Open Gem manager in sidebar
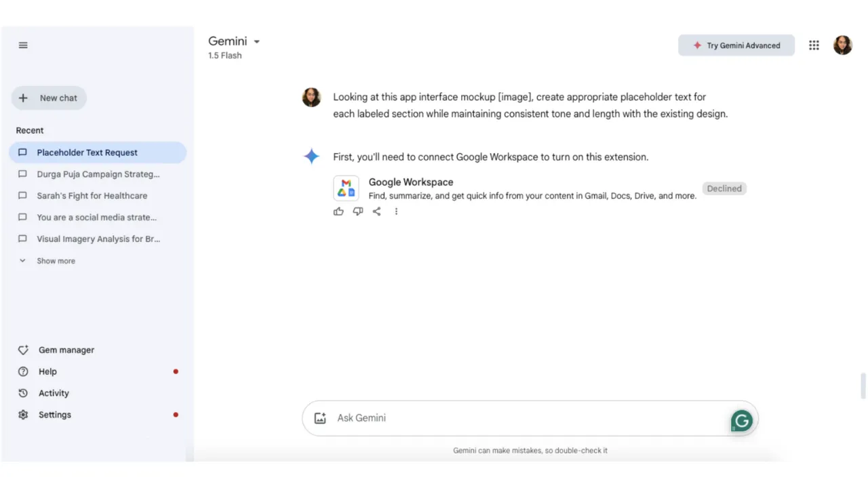Viewport: 868px width, 488px height. 66,350
